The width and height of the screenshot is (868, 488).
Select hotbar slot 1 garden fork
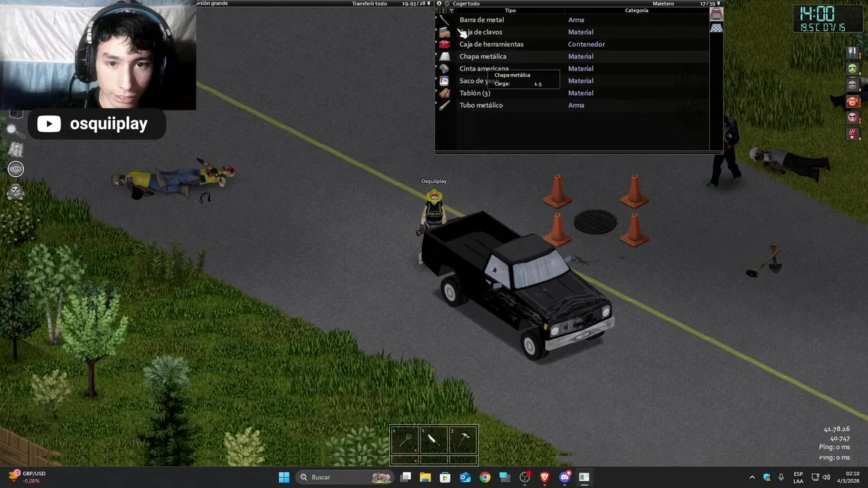405,441
